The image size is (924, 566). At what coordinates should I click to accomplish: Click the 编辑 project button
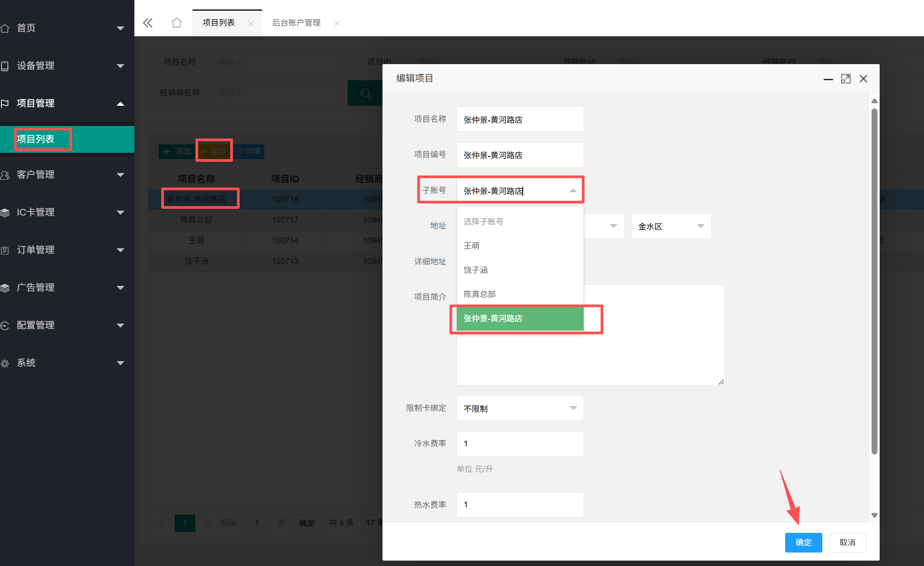[x=214, y=151]
